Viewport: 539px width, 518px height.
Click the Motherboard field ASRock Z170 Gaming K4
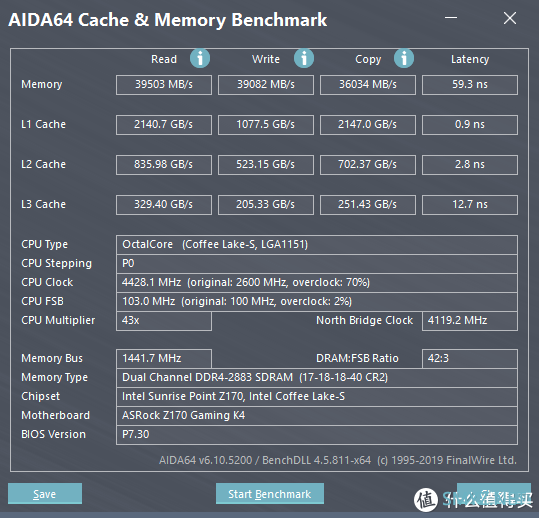click(x=317, y=416)
